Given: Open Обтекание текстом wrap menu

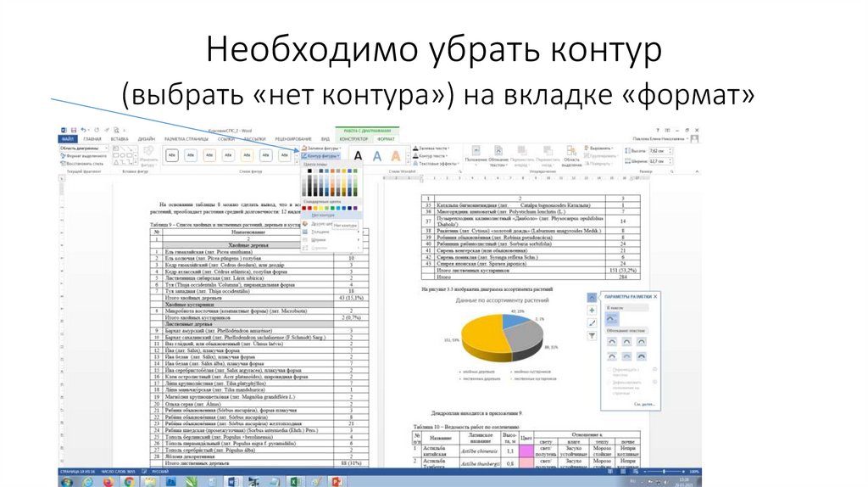Looking at the screenshot, I should coord(498,156).
